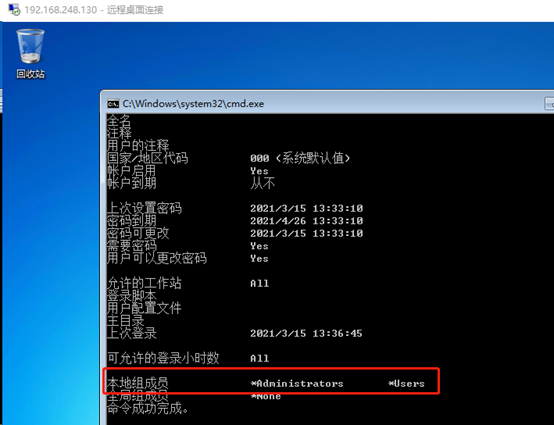Click the 命令成功完成 message line
Viewport: 554px width, 425px height.
click(148, 408)
